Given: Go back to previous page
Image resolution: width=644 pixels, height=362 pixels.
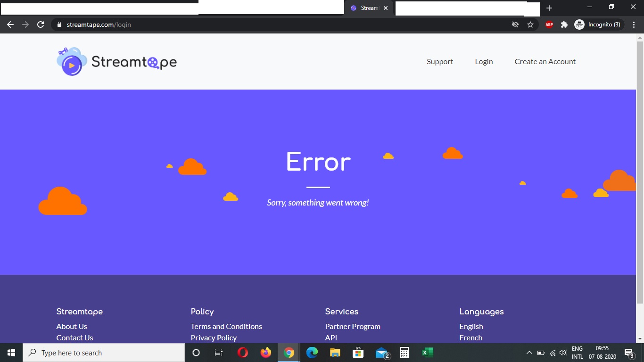Looking at the screenshot, I should click(10, 25).
